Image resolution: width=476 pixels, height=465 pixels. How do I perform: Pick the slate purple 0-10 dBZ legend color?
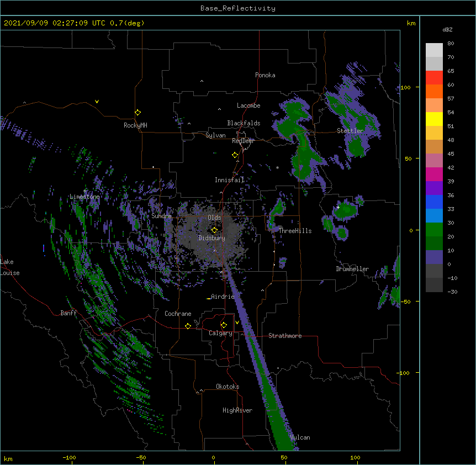(434, 257)
